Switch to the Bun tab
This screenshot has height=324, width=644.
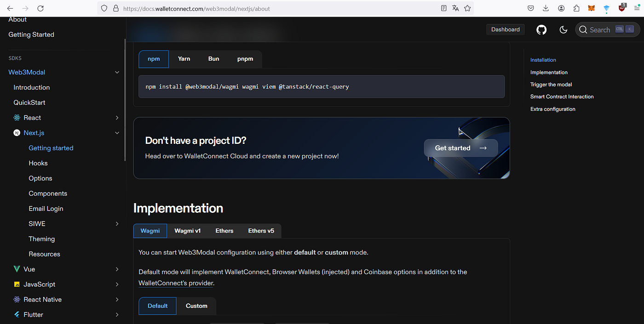click(214, 59)
